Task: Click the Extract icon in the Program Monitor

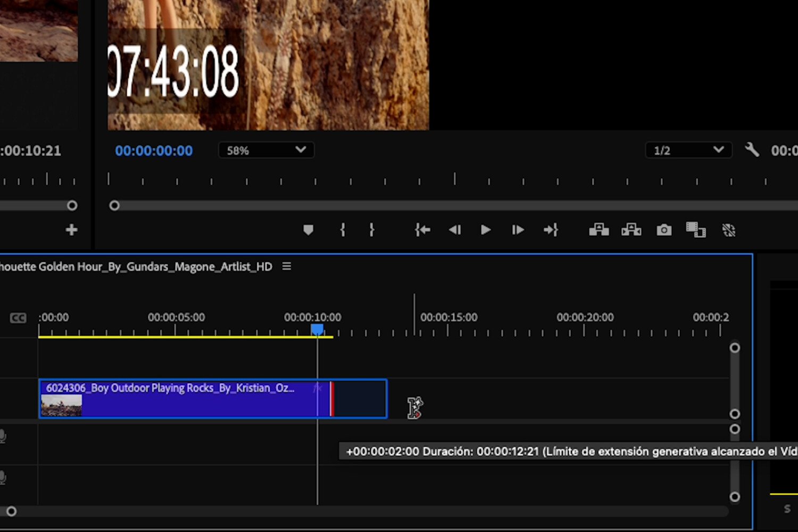Action: (631, 230)
